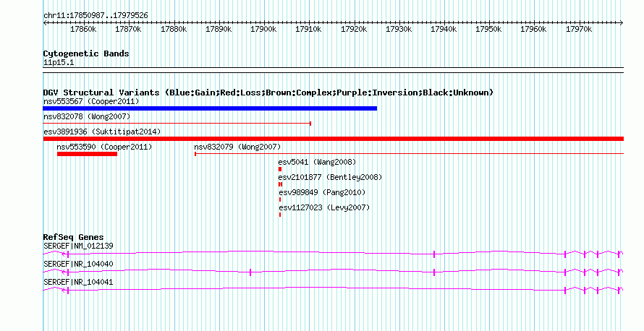Select the esv989849 (Pang2010) label
Image resolution: width=644 pixels, height=331 pixels.
point(322,192)
